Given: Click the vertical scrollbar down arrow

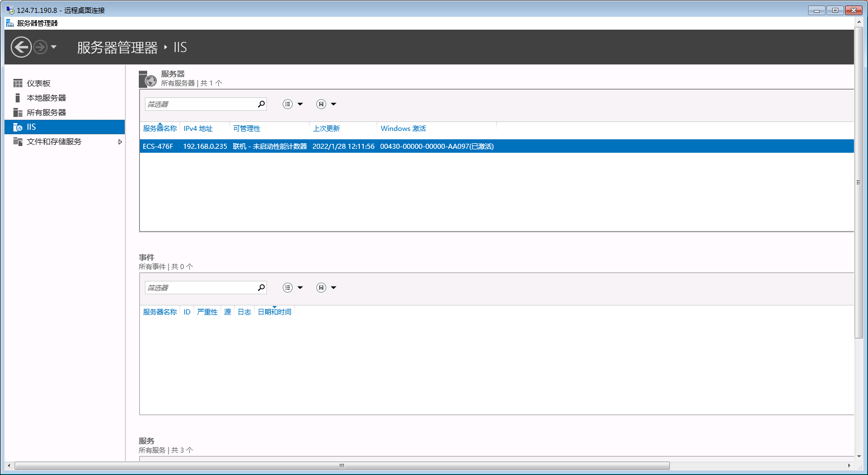Looking at the screenshot, I should point(858,457).
